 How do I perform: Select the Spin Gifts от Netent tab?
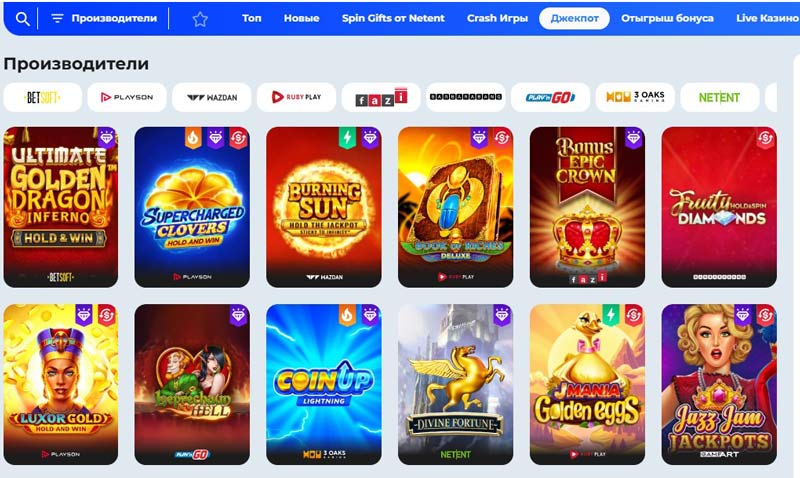point(393,18)
